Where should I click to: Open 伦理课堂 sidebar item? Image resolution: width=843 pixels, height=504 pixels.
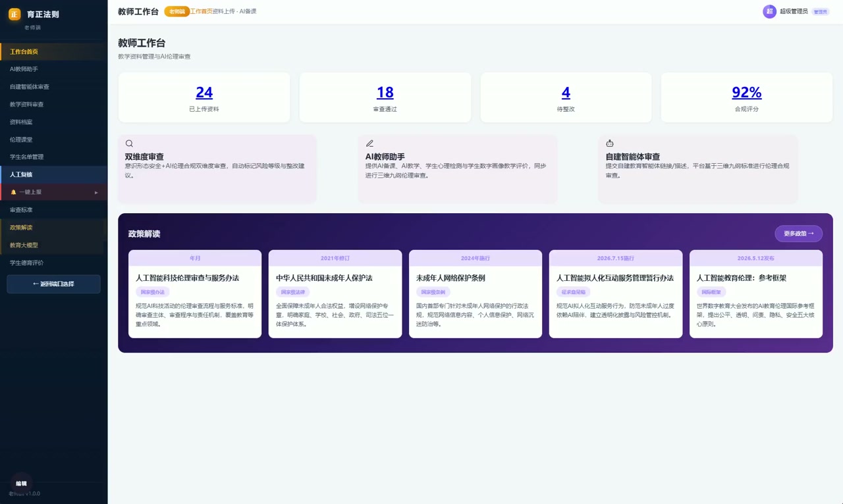[53, 139]
